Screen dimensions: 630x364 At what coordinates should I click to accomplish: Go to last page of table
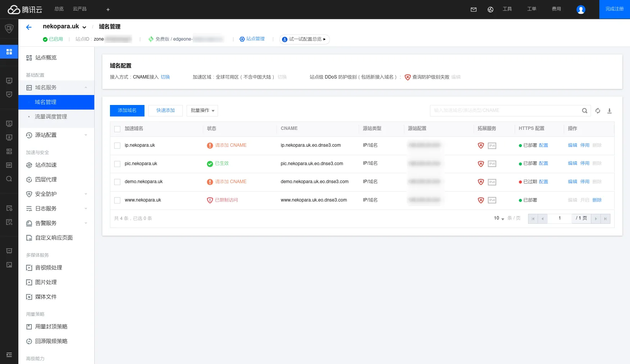605,219
